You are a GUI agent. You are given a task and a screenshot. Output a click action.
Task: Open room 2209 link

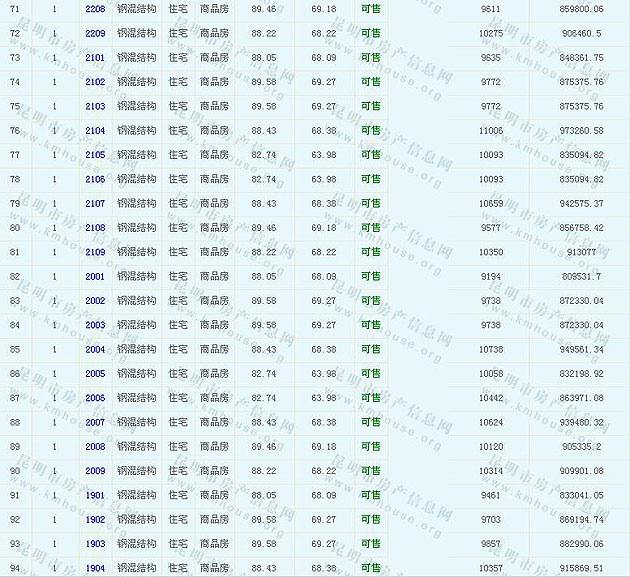point(95,33)
